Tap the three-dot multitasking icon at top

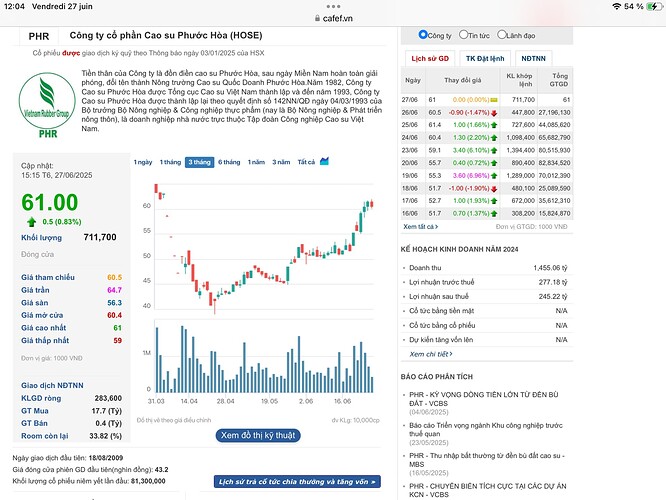(333, 6)
